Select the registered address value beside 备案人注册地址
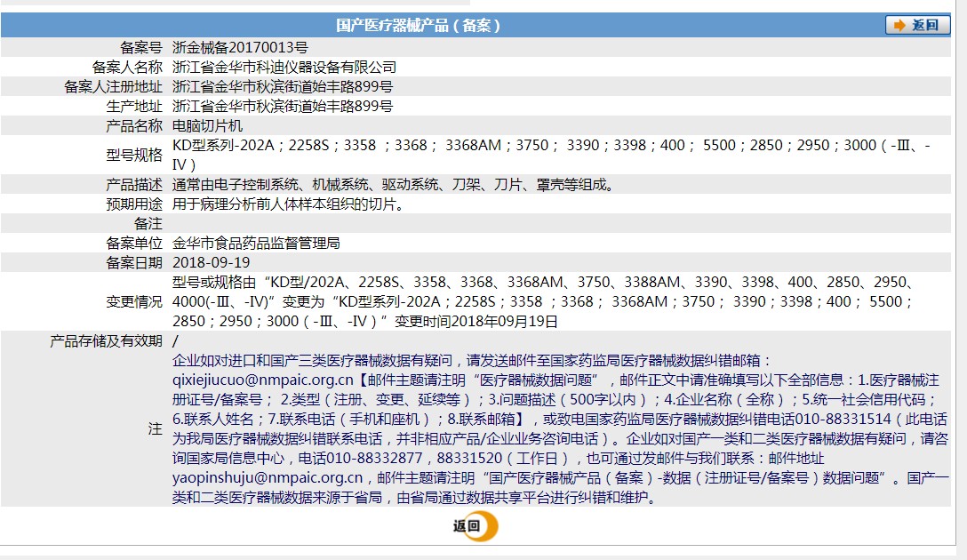The width and height of the screenshot is (967, 560). pyautogui.click(x=283, y=87)
